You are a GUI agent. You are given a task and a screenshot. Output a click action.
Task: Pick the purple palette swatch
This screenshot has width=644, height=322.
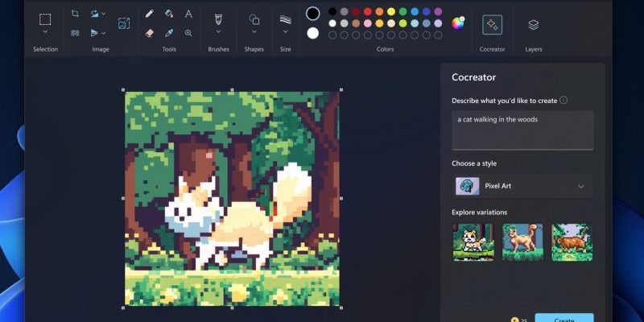(x=438, y=11)
